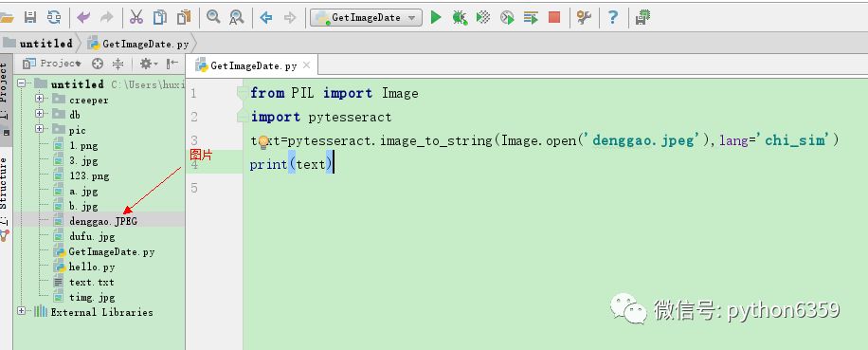Click the Profile run icon

pos(507,18)
